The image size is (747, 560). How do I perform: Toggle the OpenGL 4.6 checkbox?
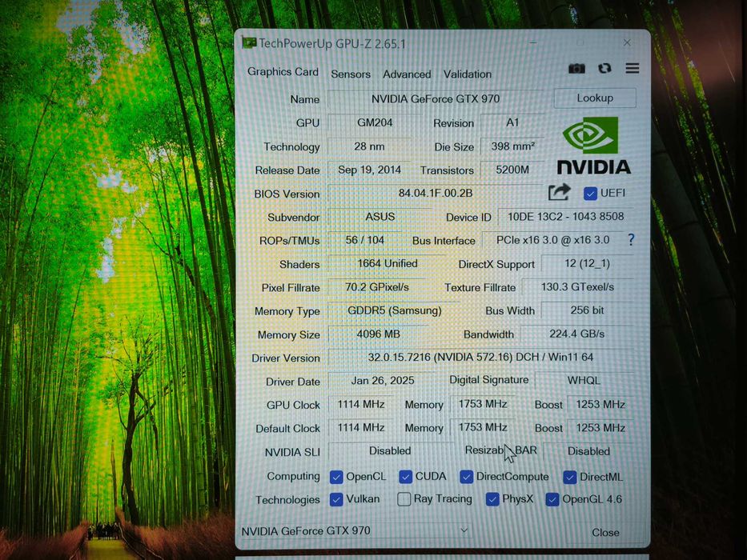coord(552,499)
